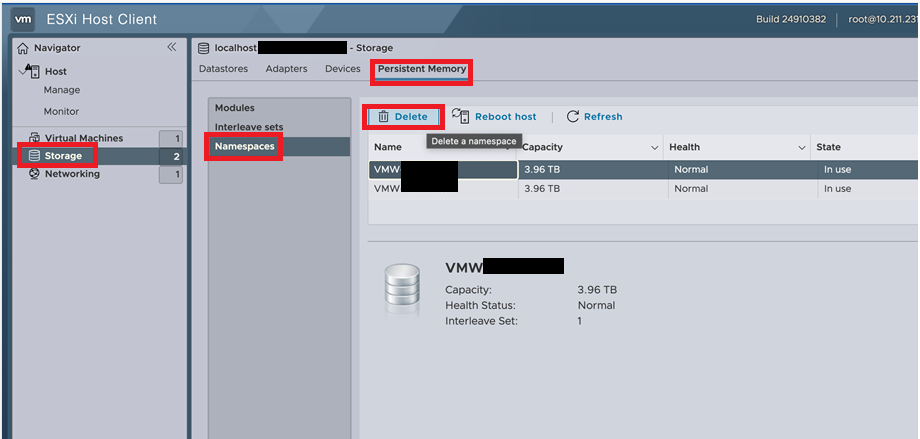Click the Refresh circular arrow icon
920x439 pixels.
pos(573,116)
